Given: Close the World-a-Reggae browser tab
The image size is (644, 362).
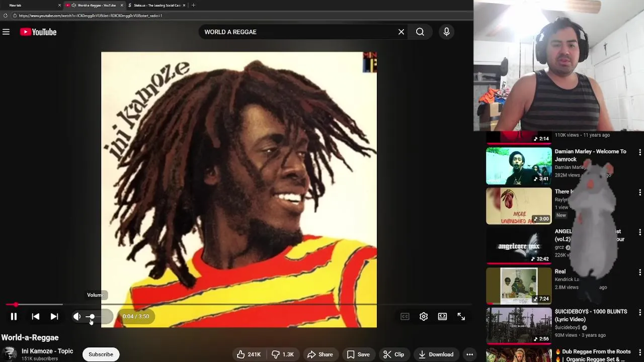Looking at the screenshot, I should [121, 5].
